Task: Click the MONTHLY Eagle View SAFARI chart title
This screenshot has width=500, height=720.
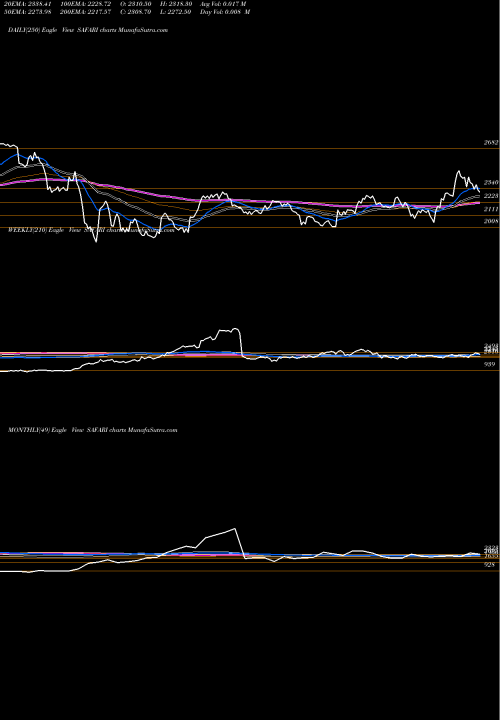Action: click(92, 430)
